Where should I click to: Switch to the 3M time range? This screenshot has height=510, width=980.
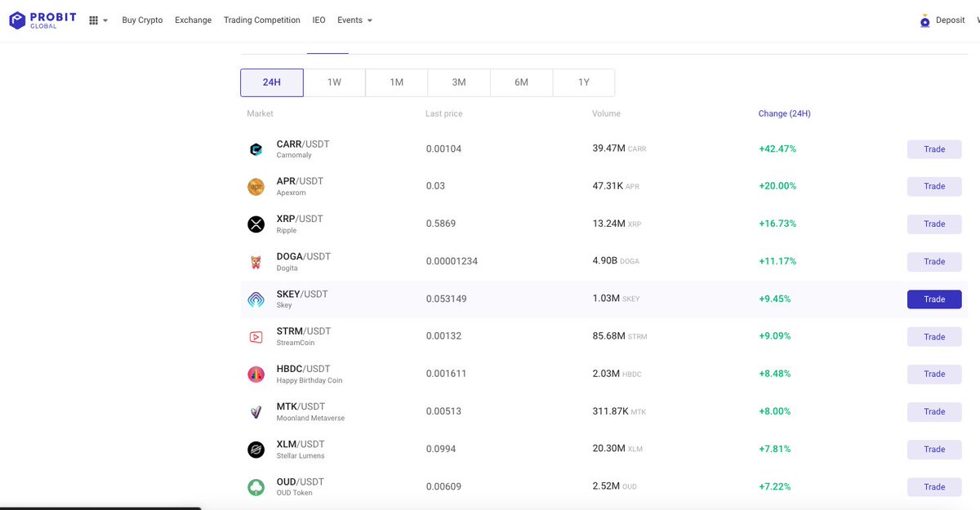(459, 82)
